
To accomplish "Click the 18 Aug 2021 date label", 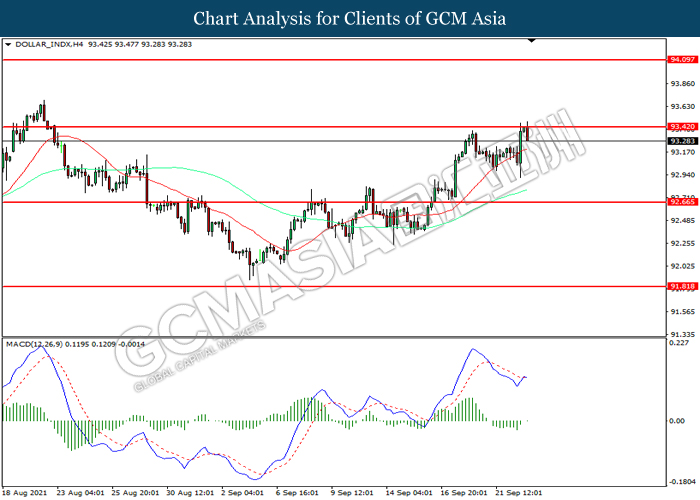I will pos(25,493).
